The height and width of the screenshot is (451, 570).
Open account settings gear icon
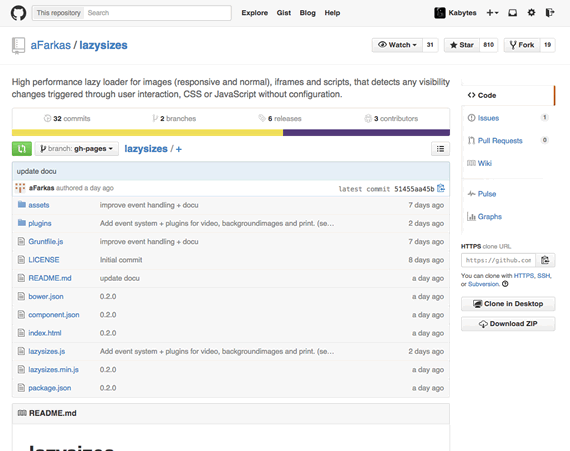(x=531, y=13)
